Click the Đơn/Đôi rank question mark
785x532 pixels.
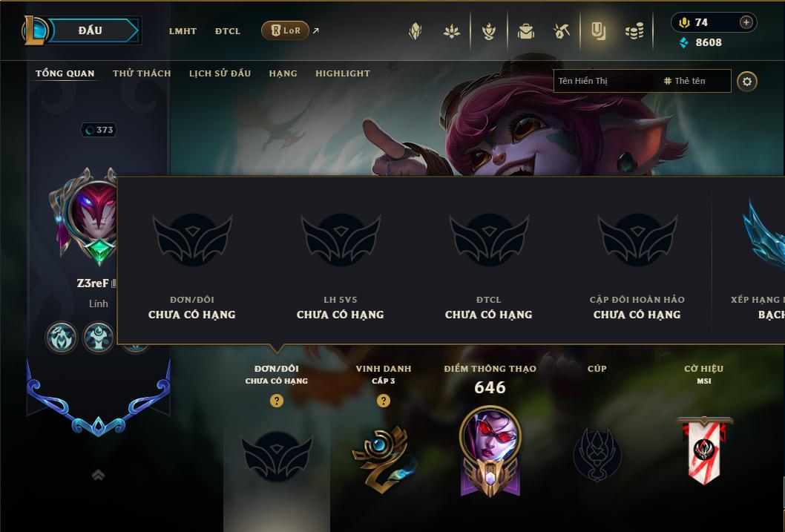tap(276, 401)
